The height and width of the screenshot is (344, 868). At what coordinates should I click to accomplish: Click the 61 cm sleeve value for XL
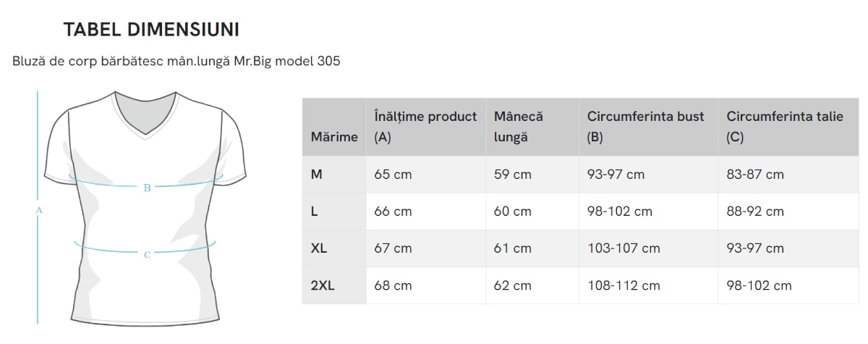point(512,248)
